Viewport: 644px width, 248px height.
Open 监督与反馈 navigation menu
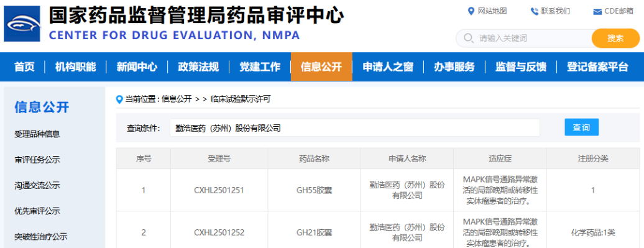tap(521, 67)
